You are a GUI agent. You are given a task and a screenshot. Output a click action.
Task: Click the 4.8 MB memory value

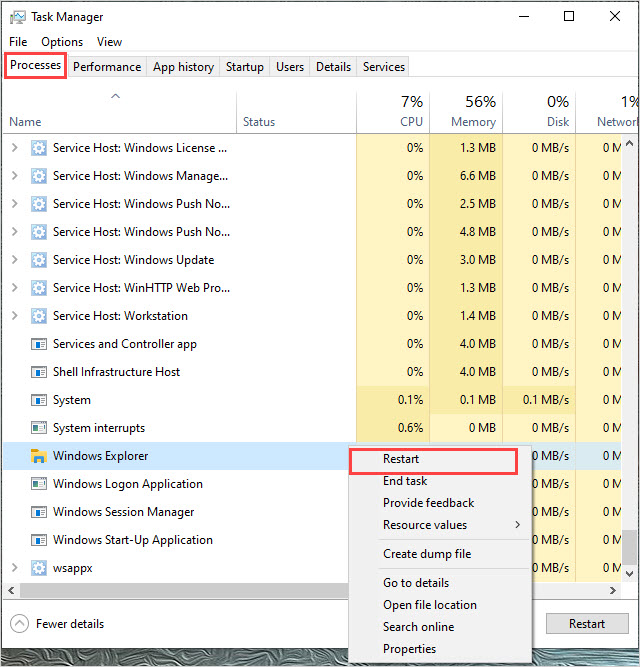tap(478, 232)
